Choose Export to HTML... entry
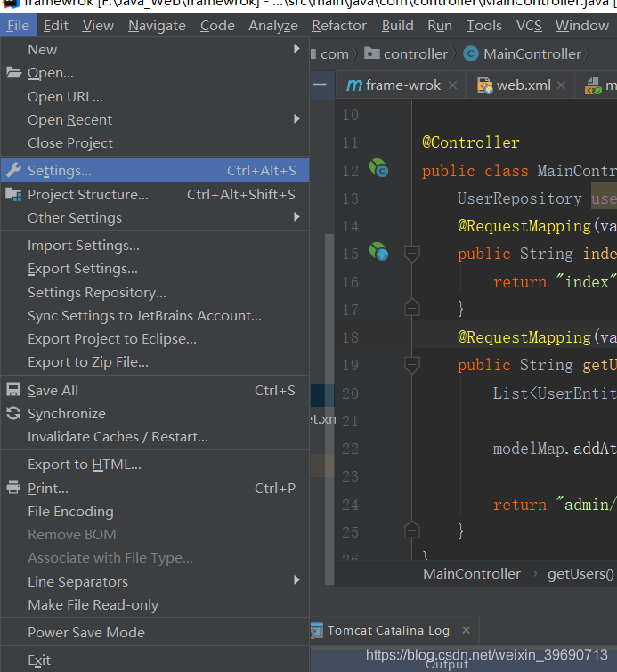The image size is (617, 672). point(155,465)
